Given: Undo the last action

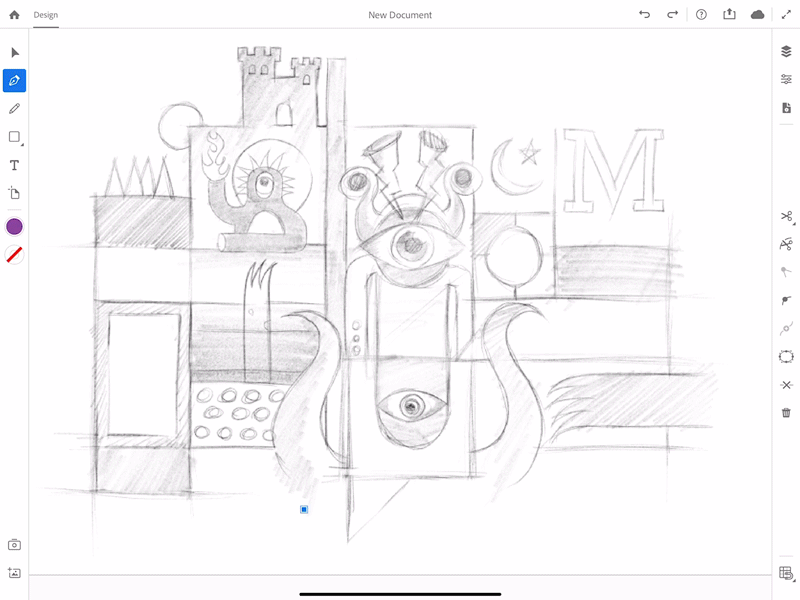Looking at the screenshot, I should (x=644, y=15).
